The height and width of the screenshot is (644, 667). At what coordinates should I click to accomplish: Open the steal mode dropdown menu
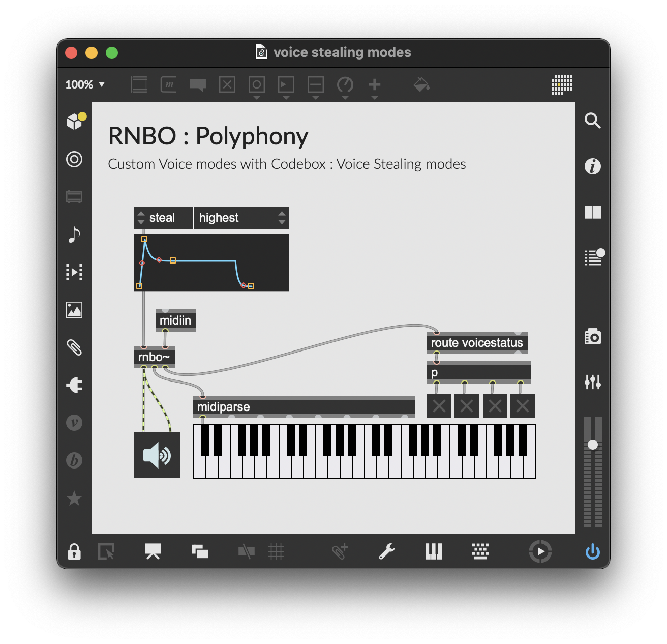pyautogui.click(x=164, y=218)
